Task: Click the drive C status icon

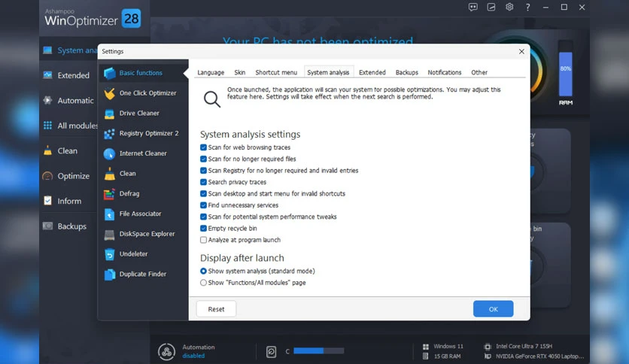Action: (x=271, y=351)
